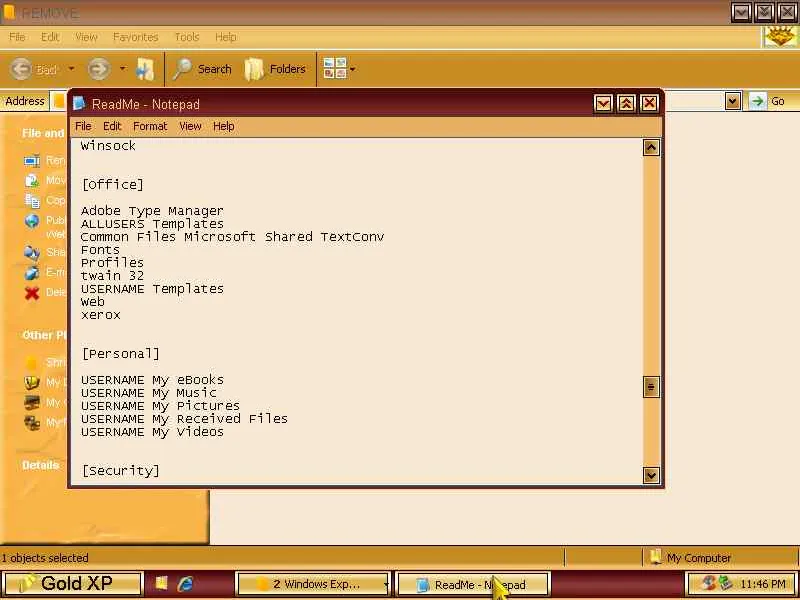800x600 pixels.
Task: Open Notepad Edit menu
Action: (x=112, y=126)
